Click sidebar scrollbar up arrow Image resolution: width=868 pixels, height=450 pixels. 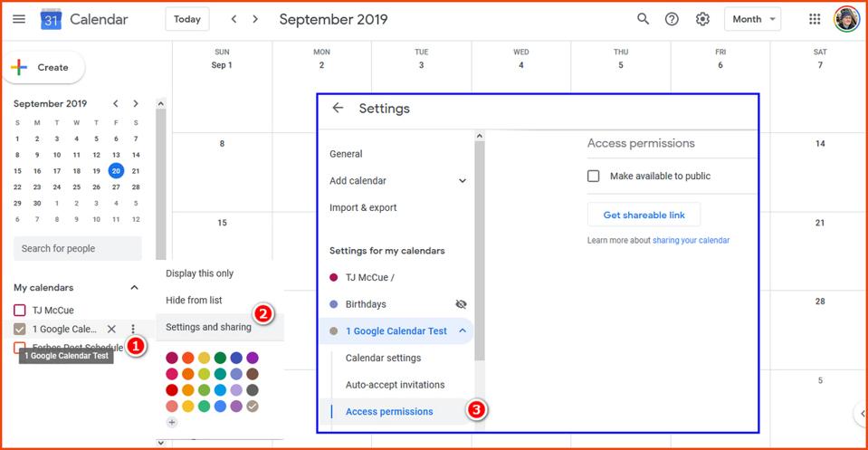(161, 103)
